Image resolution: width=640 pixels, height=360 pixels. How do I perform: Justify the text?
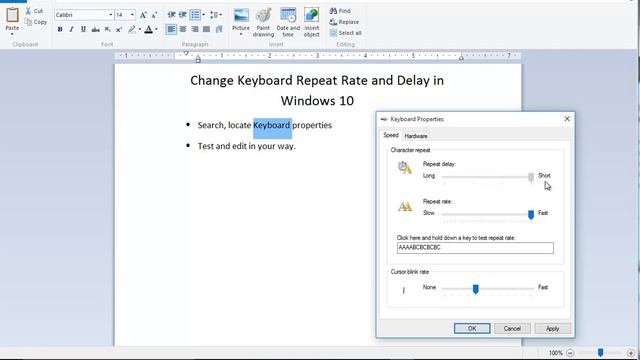pos(207,29)
